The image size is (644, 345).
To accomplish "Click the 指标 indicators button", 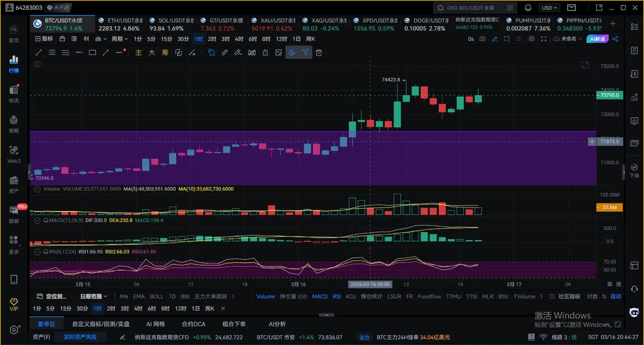I will [x=44, y=39].
